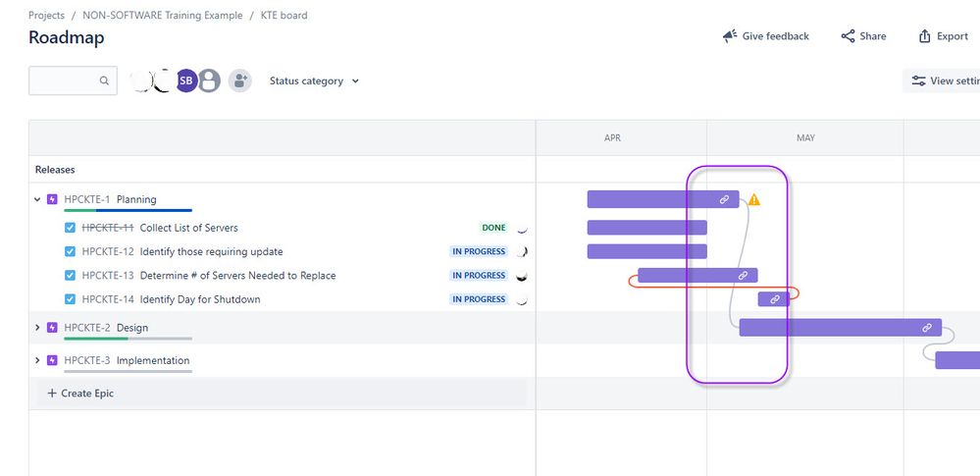
Task: Click task checkbox icon for HPCKTE-13
Action: tap(70, 275)
